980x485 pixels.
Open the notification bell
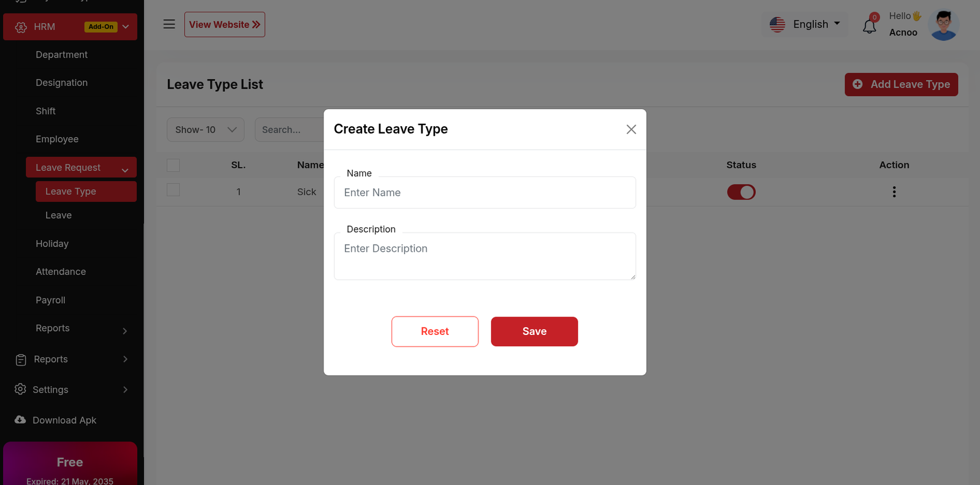click(869, 26)
